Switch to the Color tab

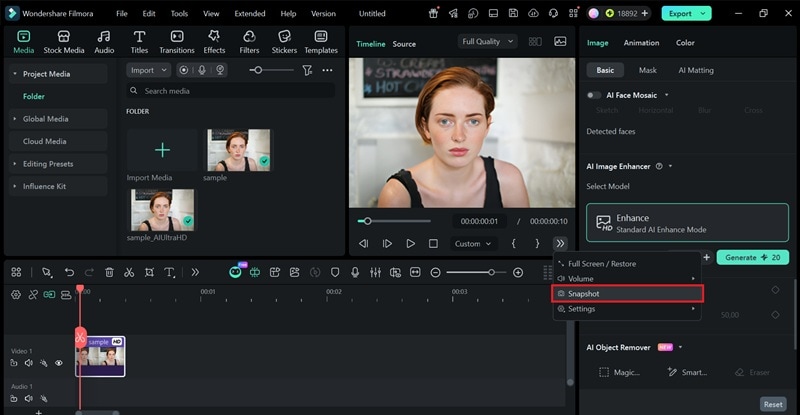[x=685, y=43]
